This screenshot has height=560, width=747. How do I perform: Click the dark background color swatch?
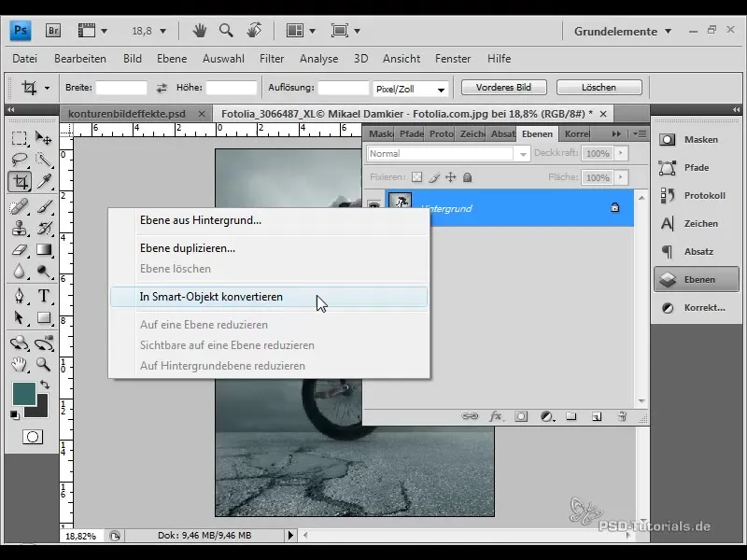(x=40, y=410)
